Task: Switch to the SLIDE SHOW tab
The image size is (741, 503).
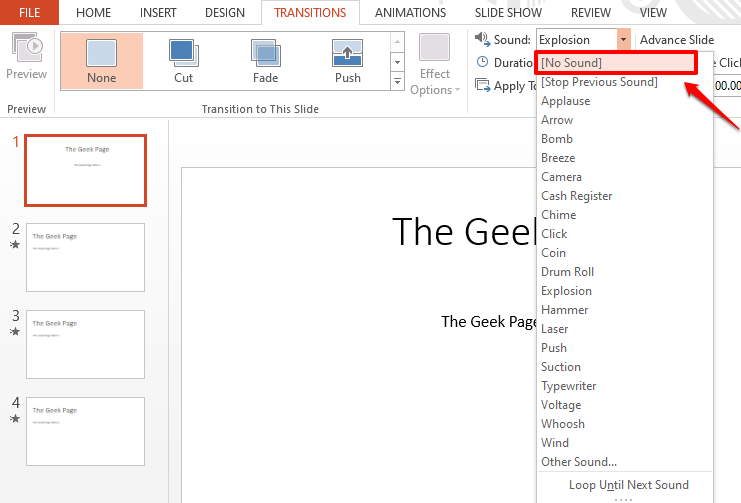Action: click(x=508, y=13)
